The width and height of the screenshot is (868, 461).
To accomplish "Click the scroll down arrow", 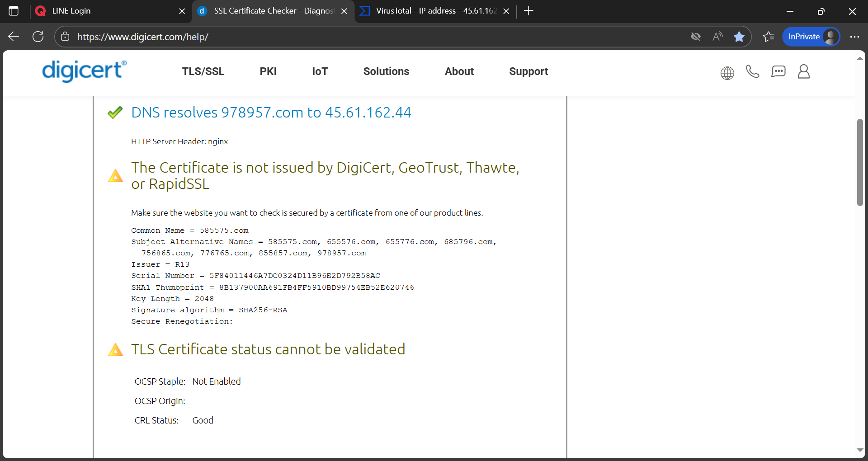I will coord(860,450).
